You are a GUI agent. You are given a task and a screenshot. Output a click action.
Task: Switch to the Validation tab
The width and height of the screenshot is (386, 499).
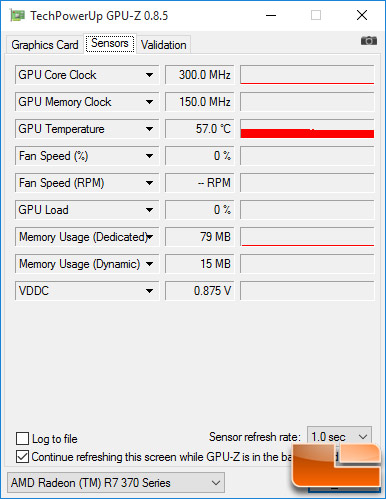point(163,45)
